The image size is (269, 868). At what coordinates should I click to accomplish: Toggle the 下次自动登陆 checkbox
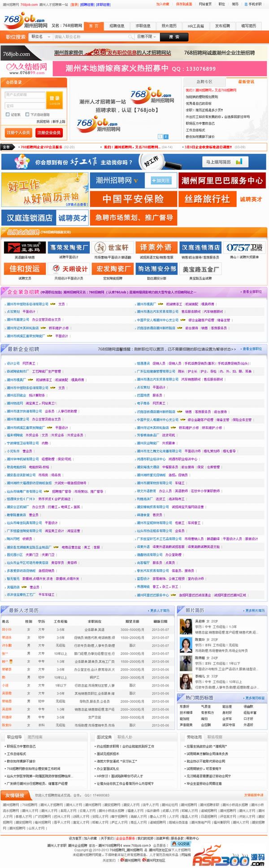tap(27, 115)
